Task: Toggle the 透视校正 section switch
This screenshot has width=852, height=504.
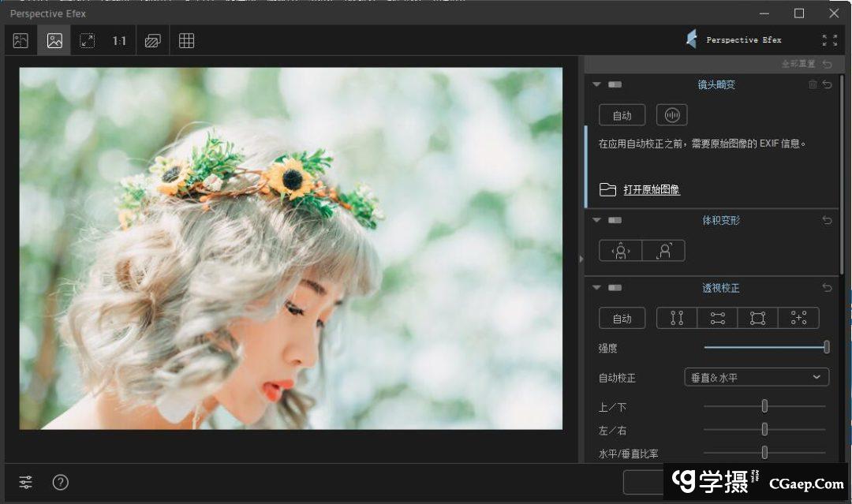Action: (x=615, y=288)
